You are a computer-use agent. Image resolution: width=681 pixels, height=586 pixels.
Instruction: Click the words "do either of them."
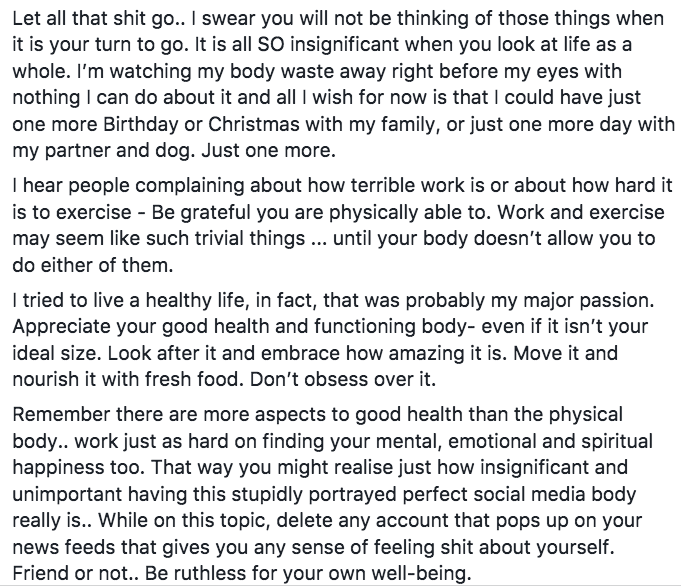(93, 265)
